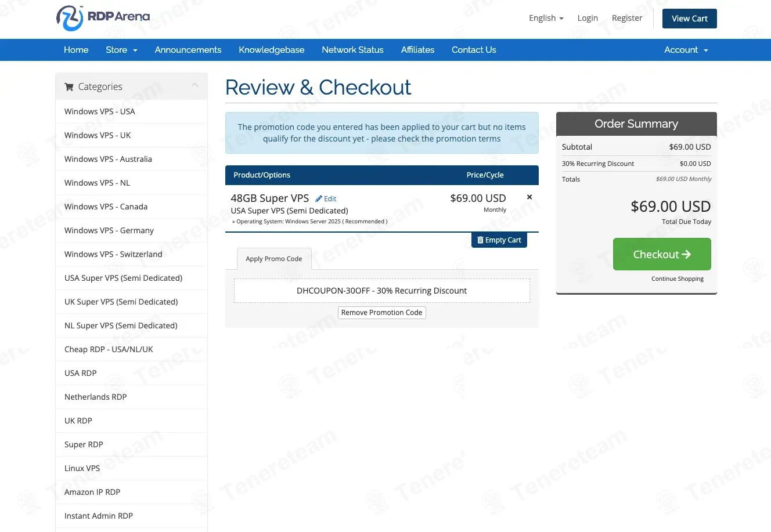Select Windows VPS - USA category
This screenshot has width=771, height=532.
[131, 111]
